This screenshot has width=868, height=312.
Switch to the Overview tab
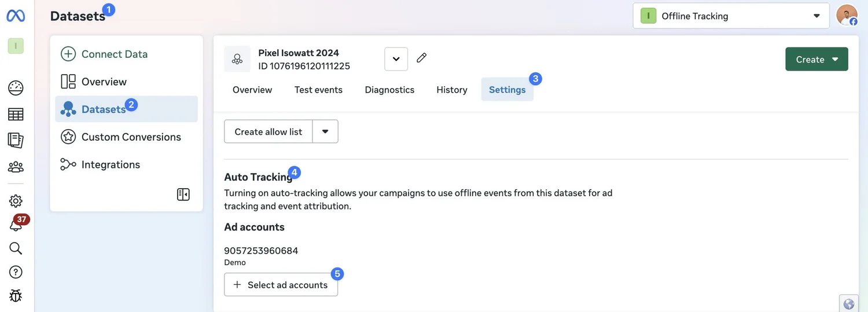click(252, 90)
